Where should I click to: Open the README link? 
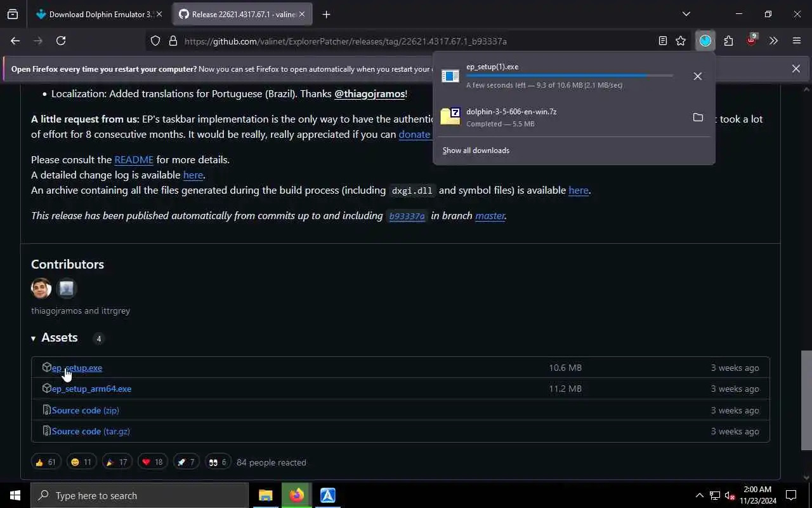coord(134,159)
